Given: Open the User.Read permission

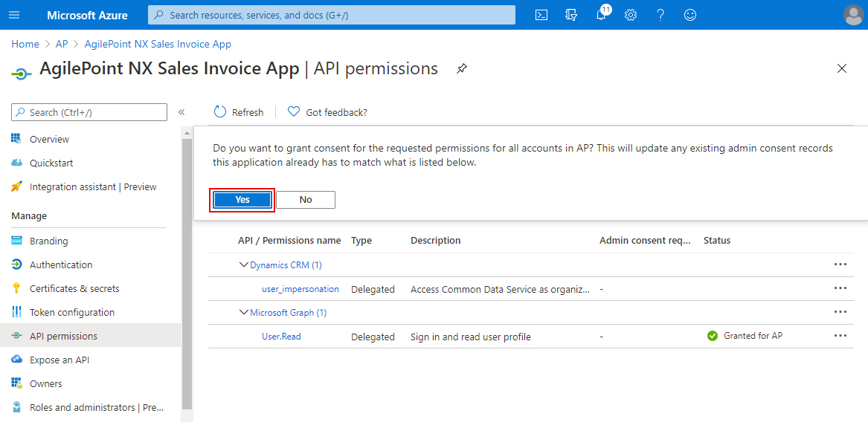Looking at the screenshot, I should pyautogui.click(x=281, y=337).
